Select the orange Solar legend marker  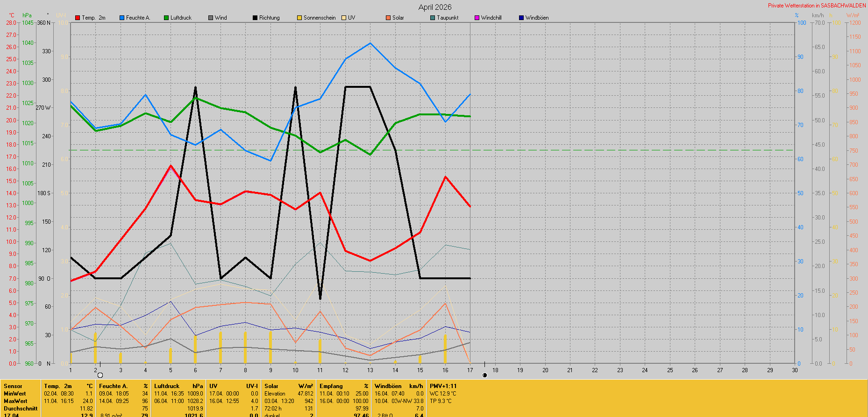pos(388,18)
